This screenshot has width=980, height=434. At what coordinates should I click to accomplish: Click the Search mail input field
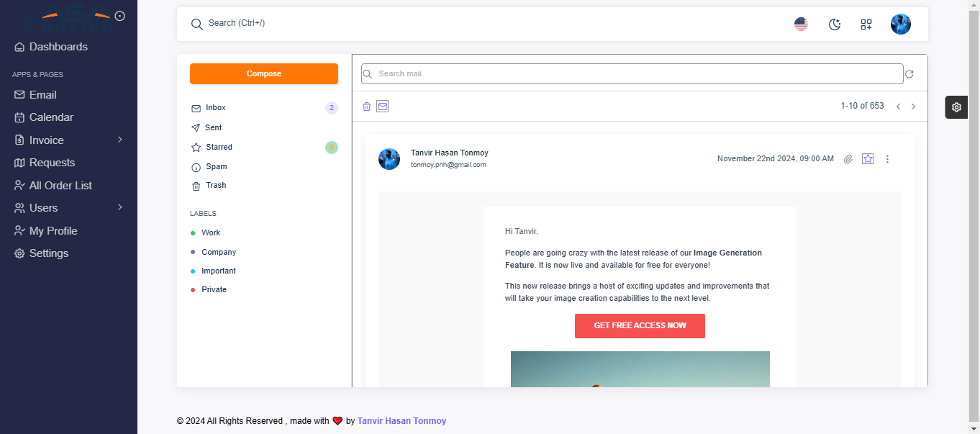click(x=632, y=74)
